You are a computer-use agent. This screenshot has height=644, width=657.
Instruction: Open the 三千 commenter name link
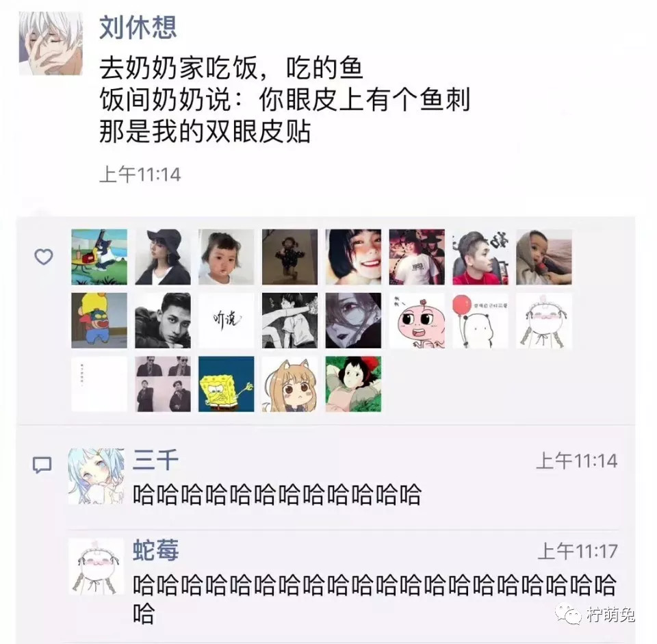click(155, 460)
